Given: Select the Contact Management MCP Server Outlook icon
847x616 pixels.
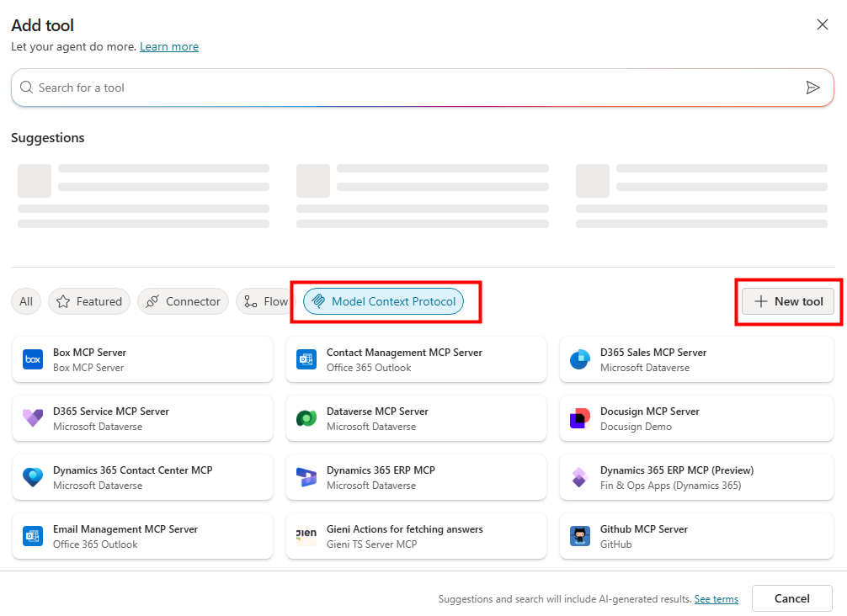Looking at the screenshot, I should pyautogui.click(x=306, y=359).
